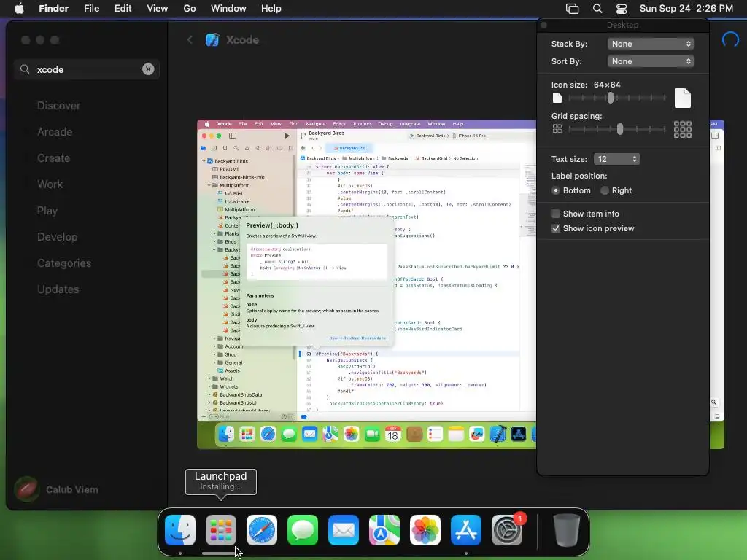Image resolution: width=747 pixels, height=560 pixels.
Task: Open the Window menu
Action: tap(228, 9)
